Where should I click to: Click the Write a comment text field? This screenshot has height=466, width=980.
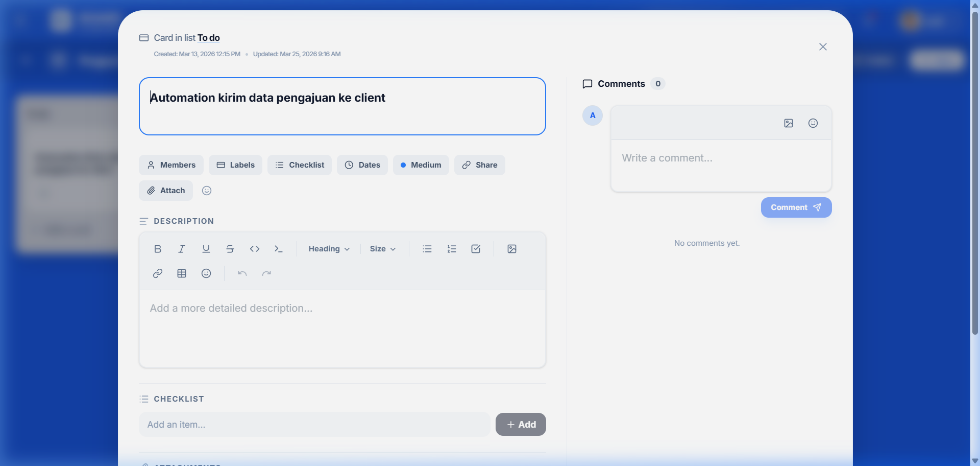pos(721,165)
